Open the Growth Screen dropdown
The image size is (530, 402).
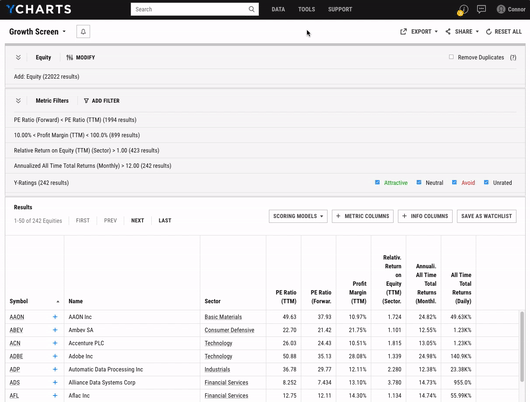[37, 32]
